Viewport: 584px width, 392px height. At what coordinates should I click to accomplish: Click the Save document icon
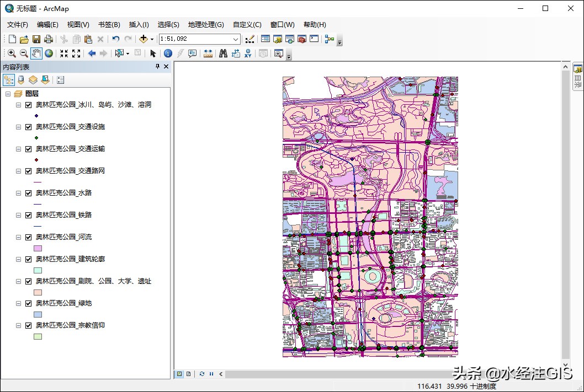point(36,39)
